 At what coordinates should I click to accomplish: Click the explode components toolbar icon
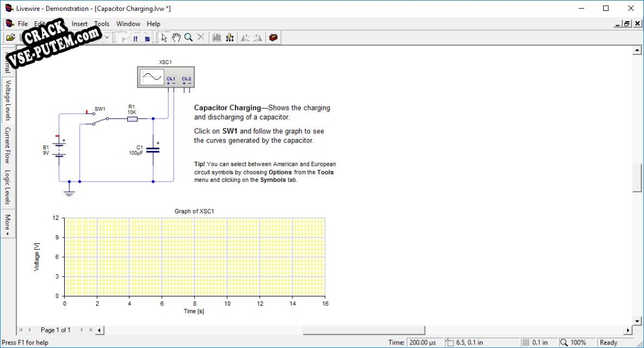click(x=230, y=38)
